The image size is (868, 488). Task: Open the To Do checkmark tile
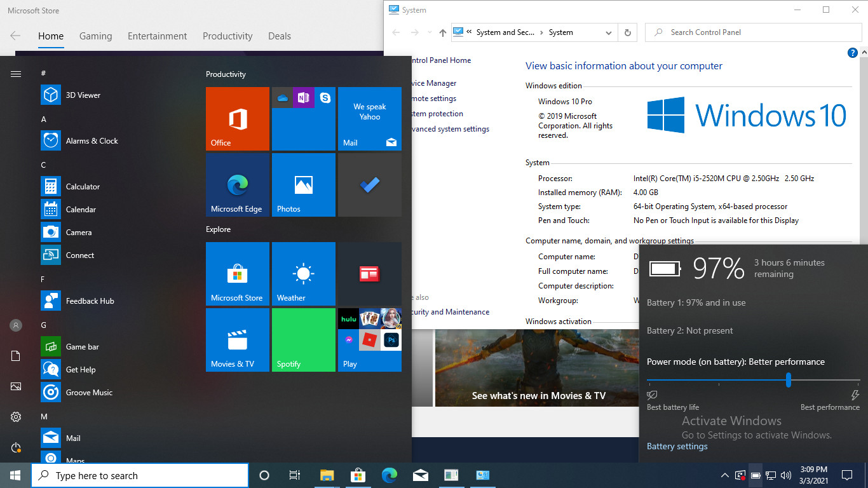[x=370, y=185]
